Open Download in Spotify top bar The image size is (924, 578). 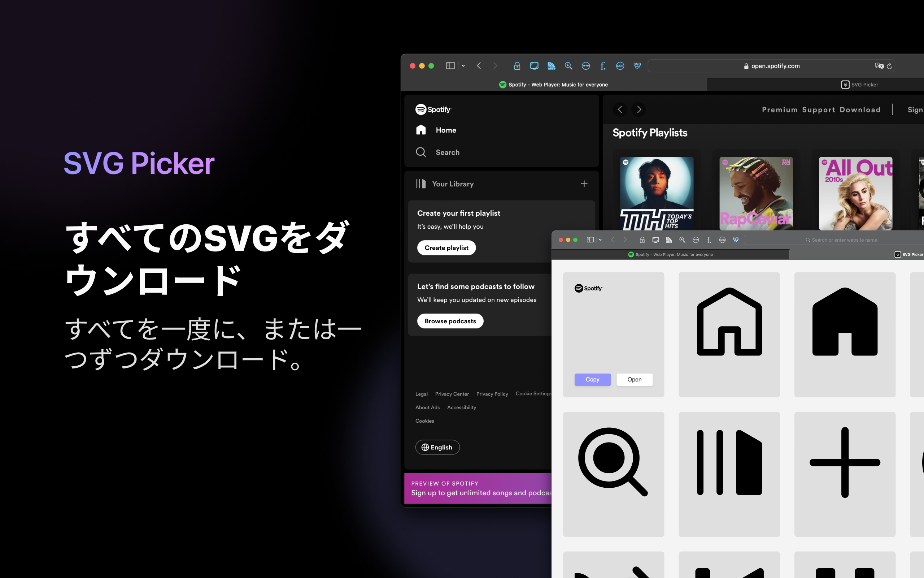click(x=860, y=110)
